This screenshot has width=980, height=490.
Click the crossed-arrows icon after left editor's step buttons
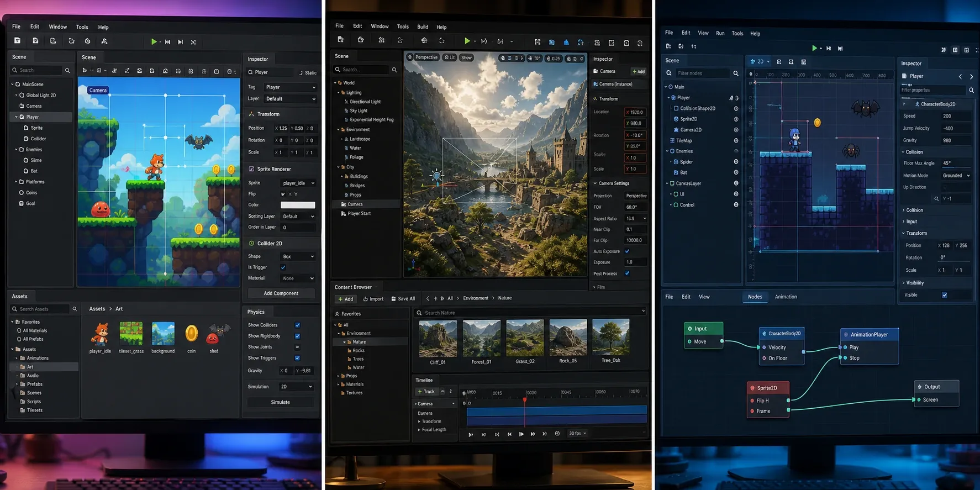193,42
